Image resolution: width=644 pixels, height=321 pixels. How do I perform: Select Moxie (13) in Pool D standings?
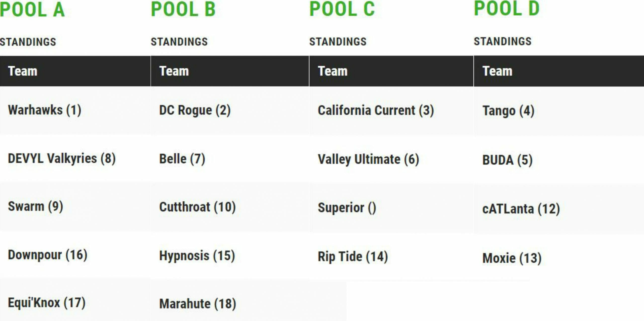point(512,258)
